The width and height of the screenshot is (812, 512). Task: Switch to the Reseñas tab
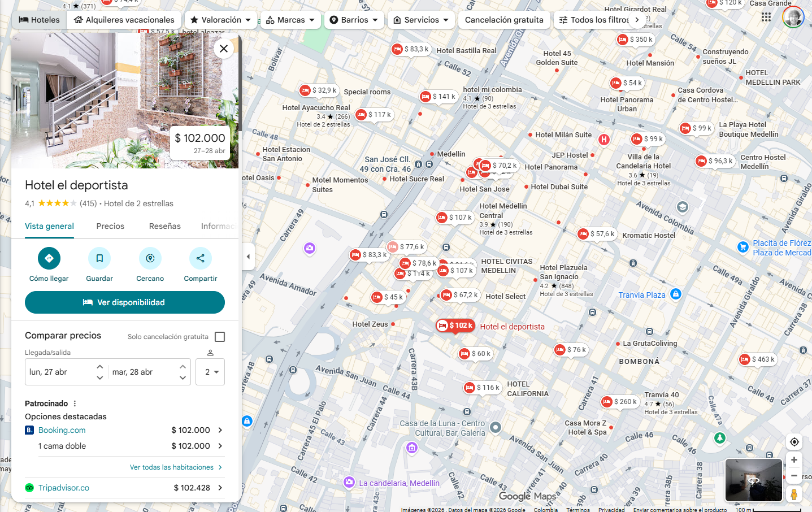pos(164,226)
